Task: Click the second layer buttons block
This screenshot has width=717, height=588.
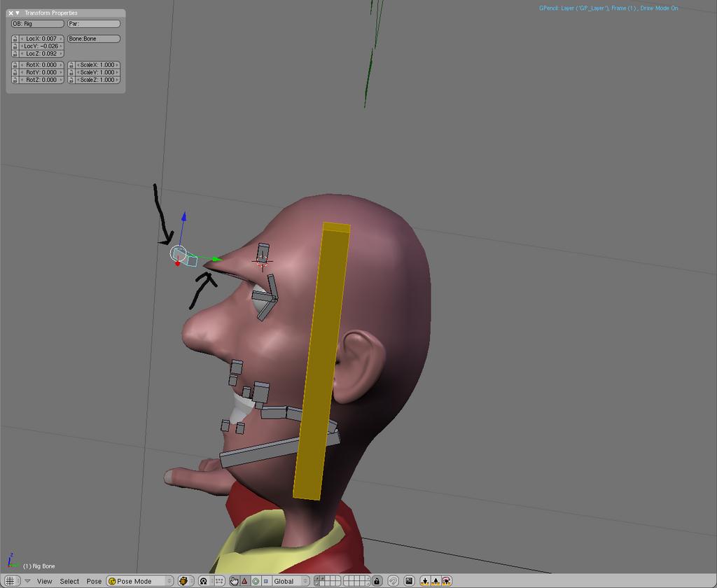Action: tap(356, 581)
